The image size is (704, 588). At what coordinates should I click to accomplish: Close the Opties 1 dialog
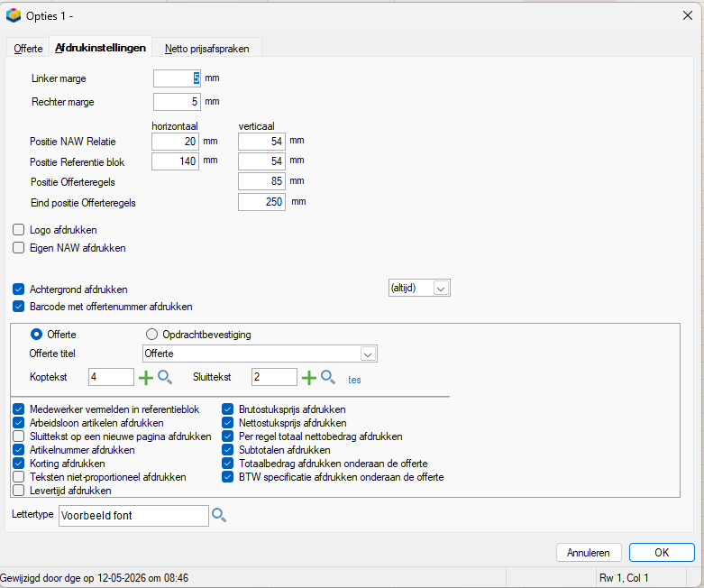(x=688, y=15)
